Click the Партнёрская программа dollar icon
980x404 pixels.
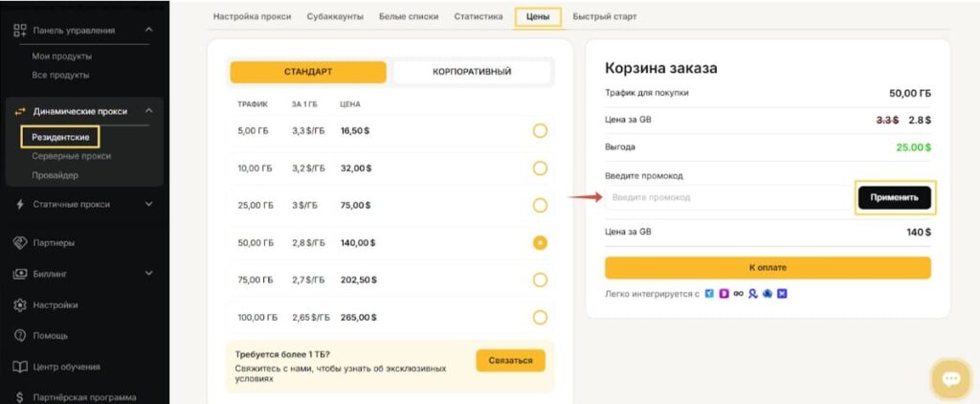(x=19, y=397)
